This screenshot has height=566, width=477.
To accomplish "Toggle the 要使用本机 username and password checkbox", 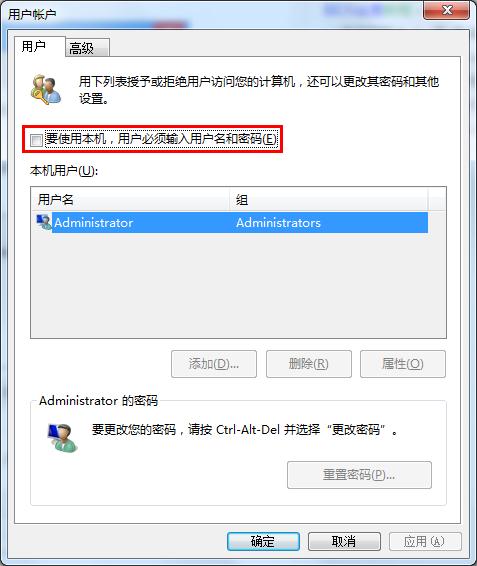I will coord(36,140).
